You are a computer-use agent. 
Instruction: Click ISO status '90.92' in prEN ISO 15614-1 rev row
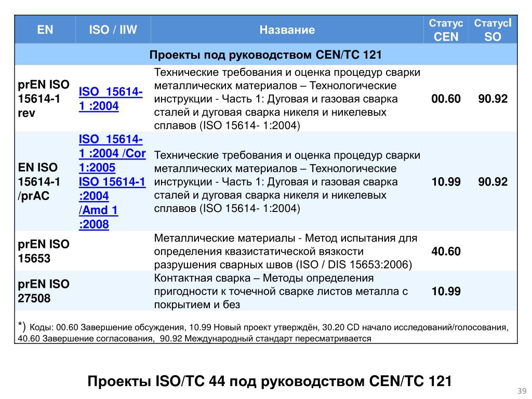[x=493, y=99]
